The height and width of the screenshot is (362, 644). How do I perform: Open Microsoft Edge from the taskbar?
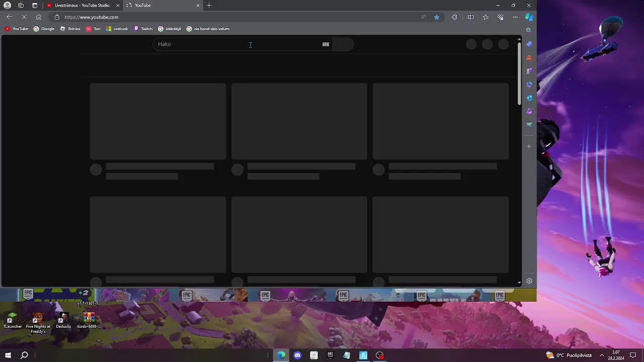click(281, 355)
